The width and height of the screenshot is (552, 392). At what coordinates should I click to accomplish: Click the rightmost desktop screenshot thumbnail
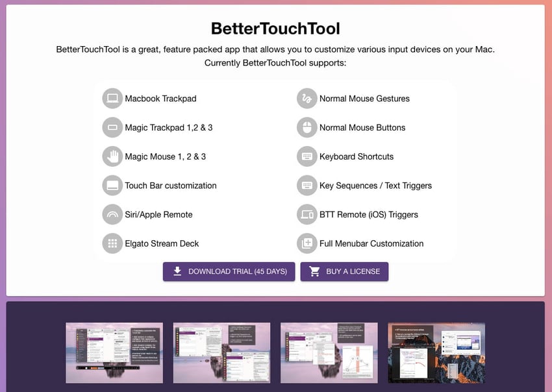436,353
